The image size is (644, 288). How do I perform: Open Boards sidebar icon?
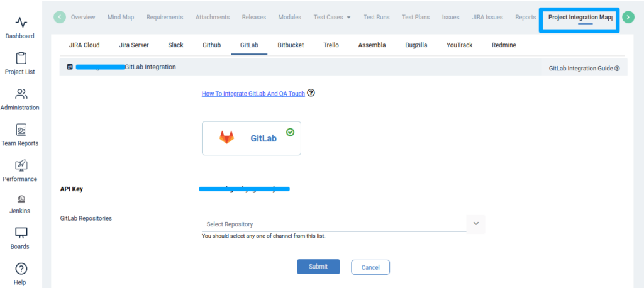click(21, 233)
